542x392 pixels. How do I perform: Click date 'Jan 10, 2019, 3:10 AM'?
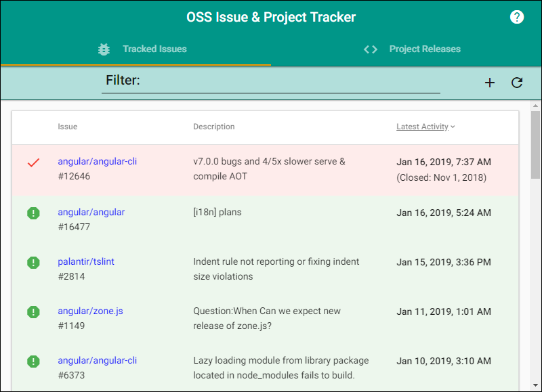(444, 361)
